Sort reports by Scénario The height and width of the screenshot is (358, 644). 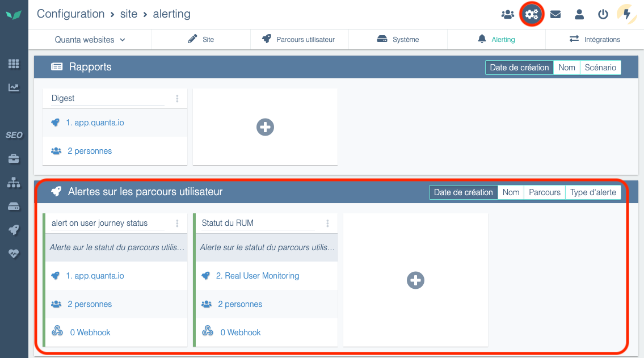point(601,68)
